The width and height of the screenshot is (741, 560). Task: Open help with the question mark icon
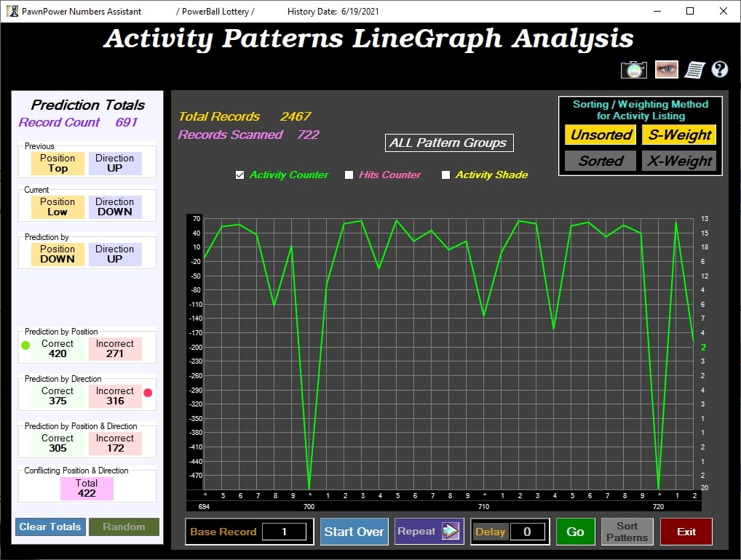coord(720,70)
